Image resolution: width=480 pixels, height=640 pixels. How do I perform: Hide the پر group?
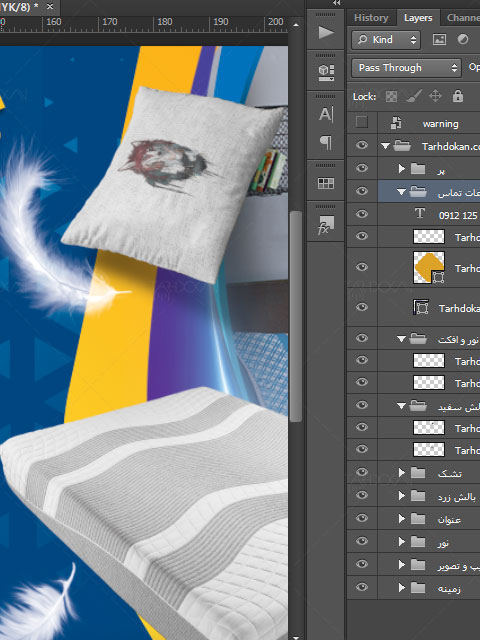point(362,168)
